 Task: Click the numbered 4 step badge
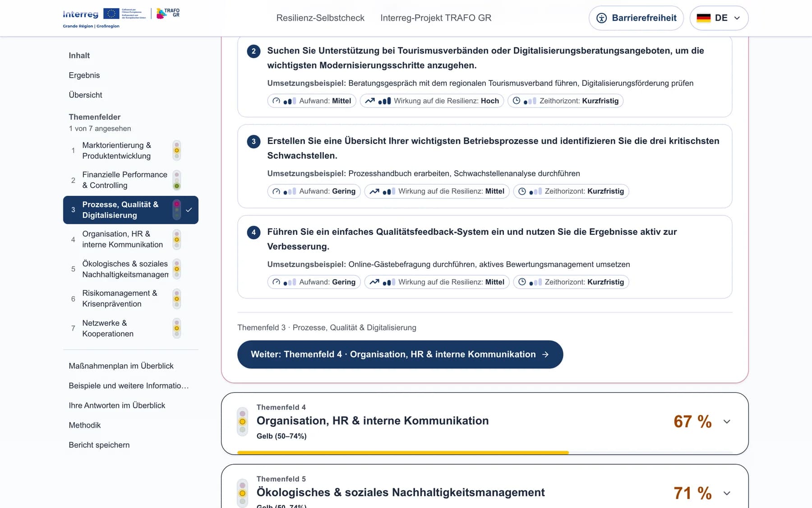click(254, 232)
